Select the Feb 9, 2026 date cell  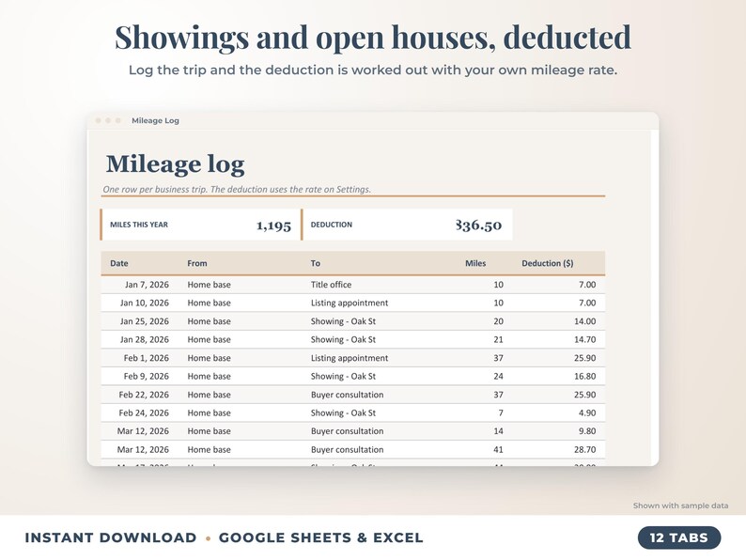point(146,376)
